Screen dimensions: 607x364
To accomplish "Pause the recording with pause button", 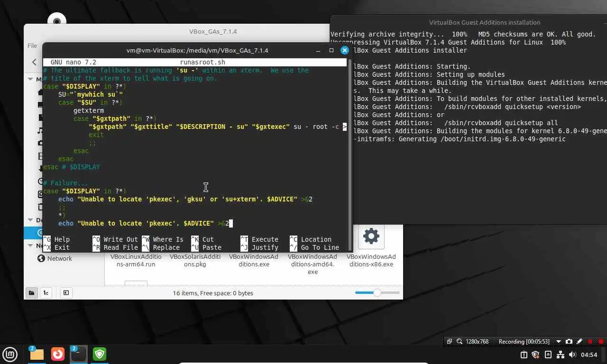I will (x=590, y=341).
